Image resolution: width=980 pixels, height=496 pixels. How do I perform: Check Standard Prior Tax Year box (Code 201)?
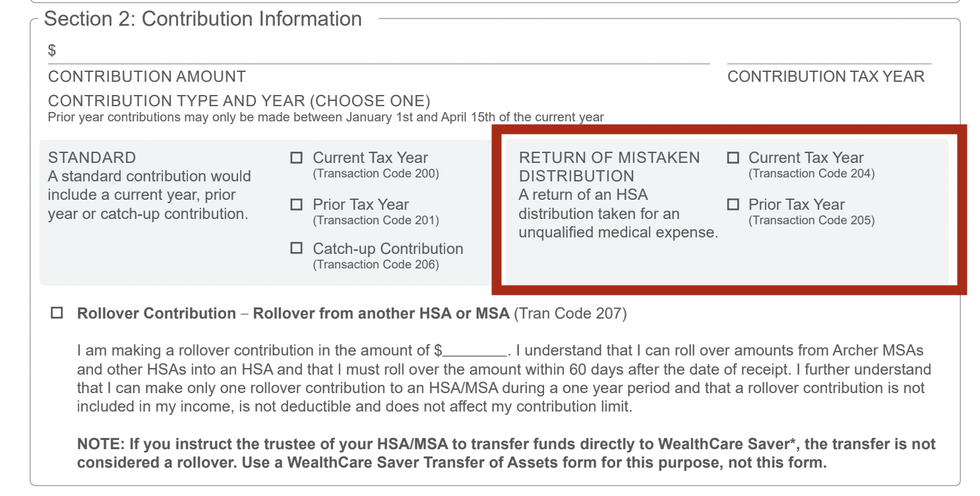[297, 205]
